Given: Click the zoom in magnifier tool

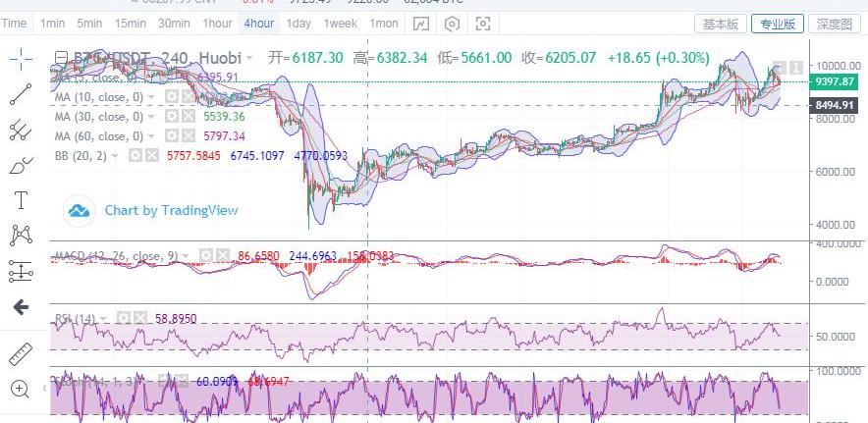Looking at the screenshot, I should (21, 389).
